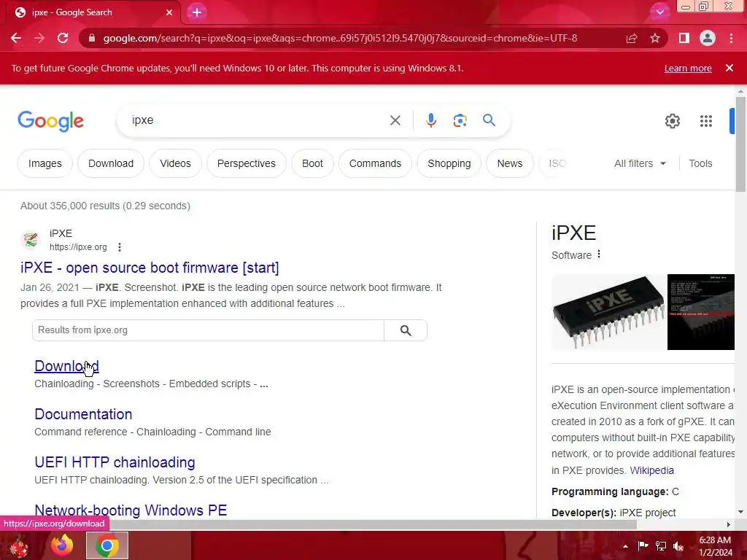The height and width of the screenshot is (560, 747).
Task: Click the Start button ornament icon
Action: [x=19, y=545]
